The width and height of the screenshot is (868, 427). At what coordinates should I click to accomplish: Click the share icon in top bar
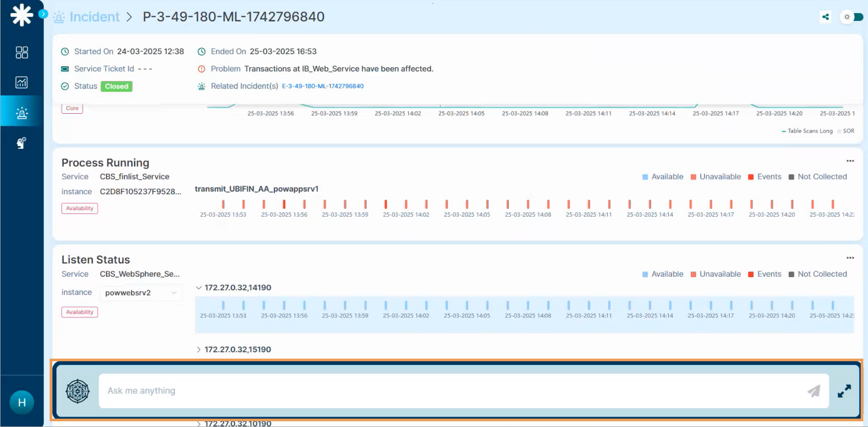(826, 17)
